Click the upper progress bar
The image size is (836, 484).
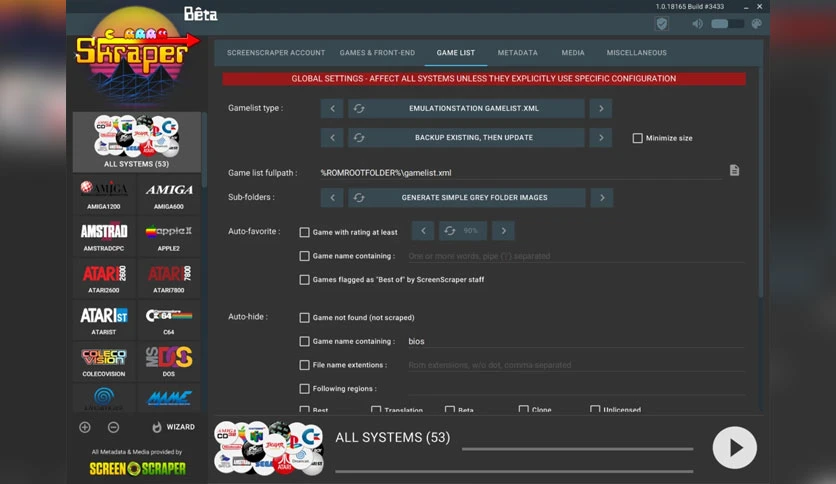577,449
